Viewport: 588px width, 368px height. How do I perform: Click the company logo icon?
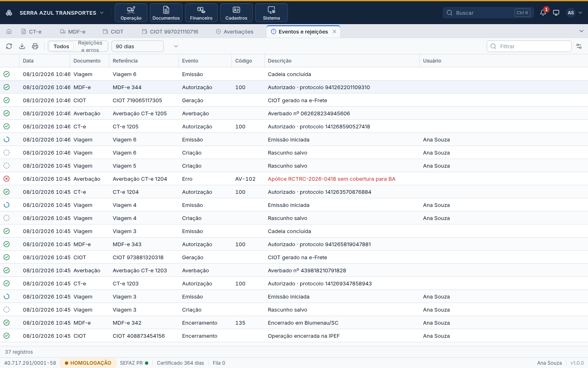(x=9, y=13)
